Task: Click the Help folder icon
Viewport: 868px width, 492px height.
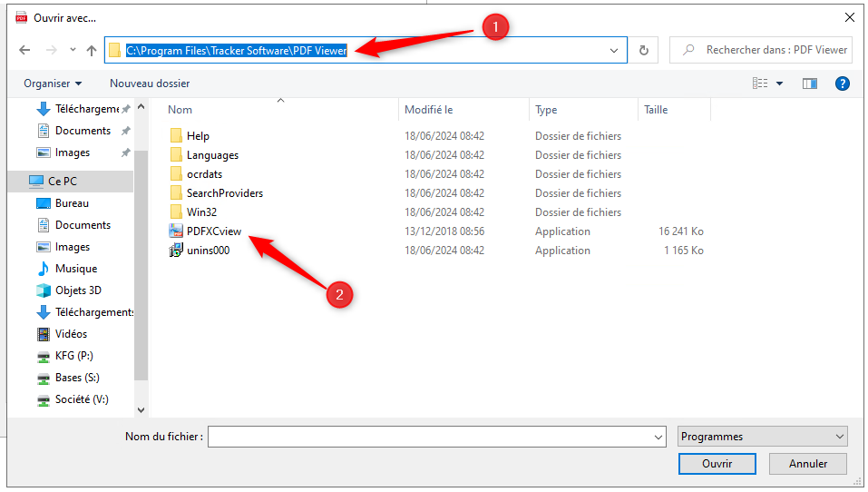Action: click(x=176, y=136)
